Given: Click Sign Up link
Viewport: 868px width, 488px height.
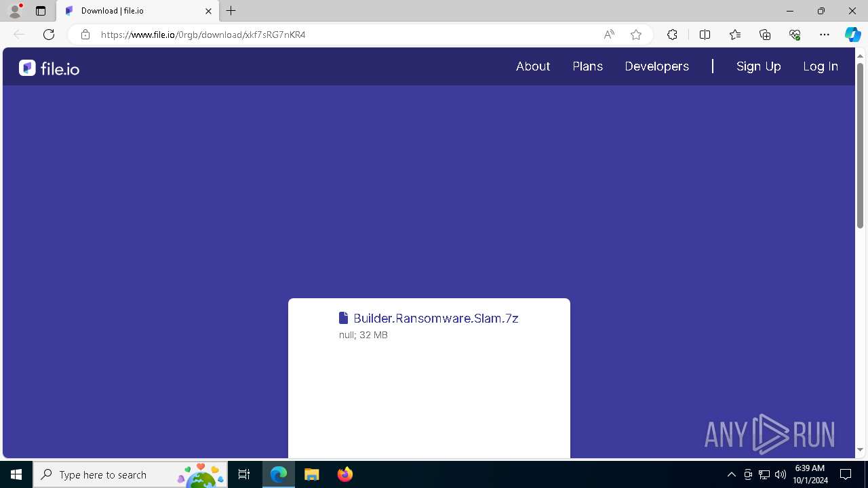Looking at the screenshot, I should pyautogui.click(x=759, y=66).
